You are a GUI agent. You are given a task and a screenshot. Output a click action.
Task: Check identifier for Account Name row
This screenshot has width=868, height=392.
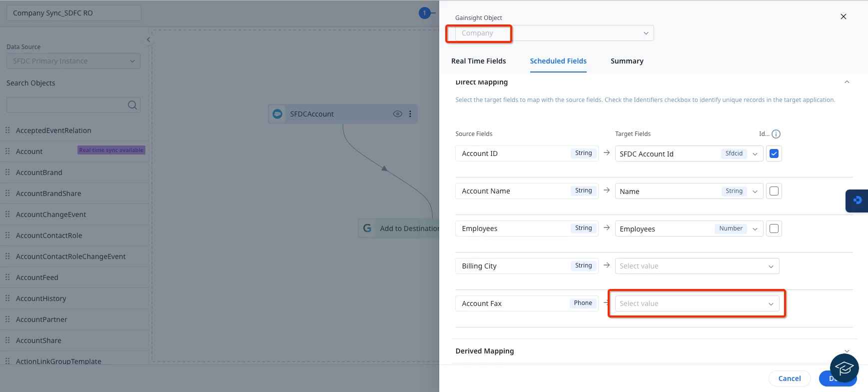774,191
